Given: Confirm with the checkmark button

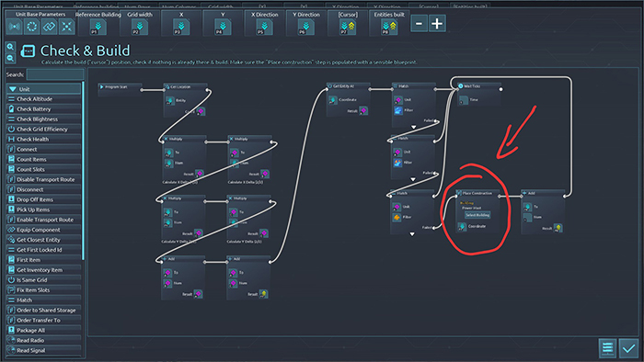Looking at the screenshot, I should tap(628, 348).
